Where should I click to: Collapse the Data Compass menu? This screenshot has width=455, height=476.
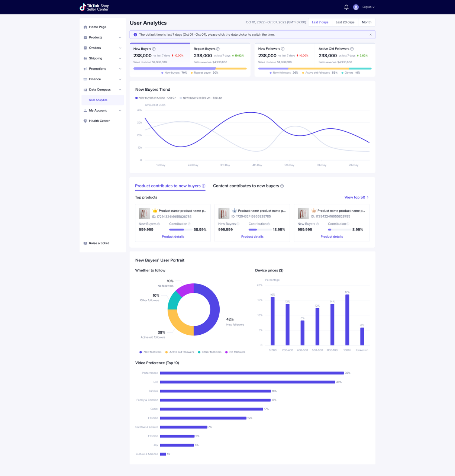pos(120,90)
